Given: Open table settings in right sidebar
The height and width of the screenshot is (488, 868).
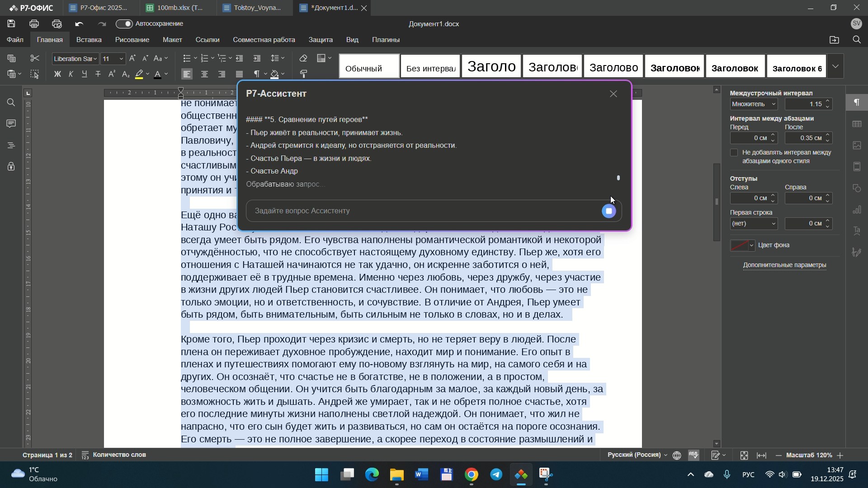Looking at the screenshot, I should (857, 124).
